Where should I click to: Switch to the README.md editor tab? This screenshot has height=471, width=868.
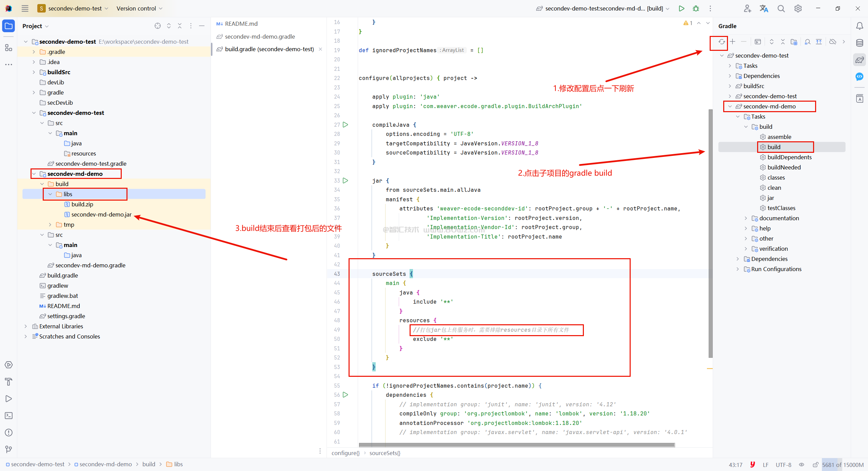point(241,24)
